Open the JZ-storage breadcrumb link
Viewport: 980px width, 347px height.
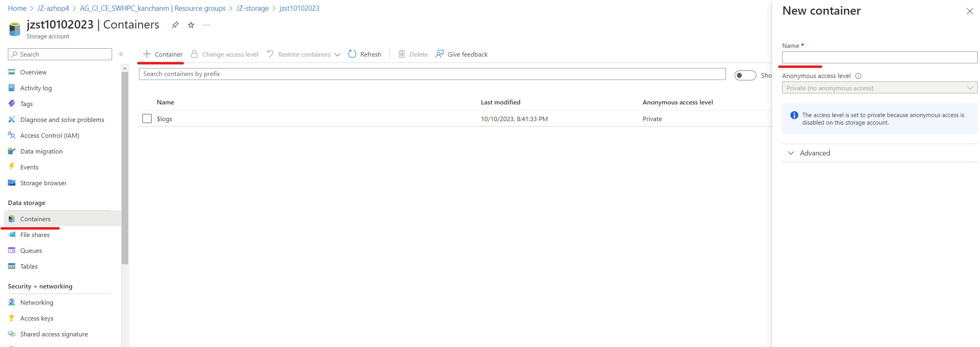click(253, 8)
